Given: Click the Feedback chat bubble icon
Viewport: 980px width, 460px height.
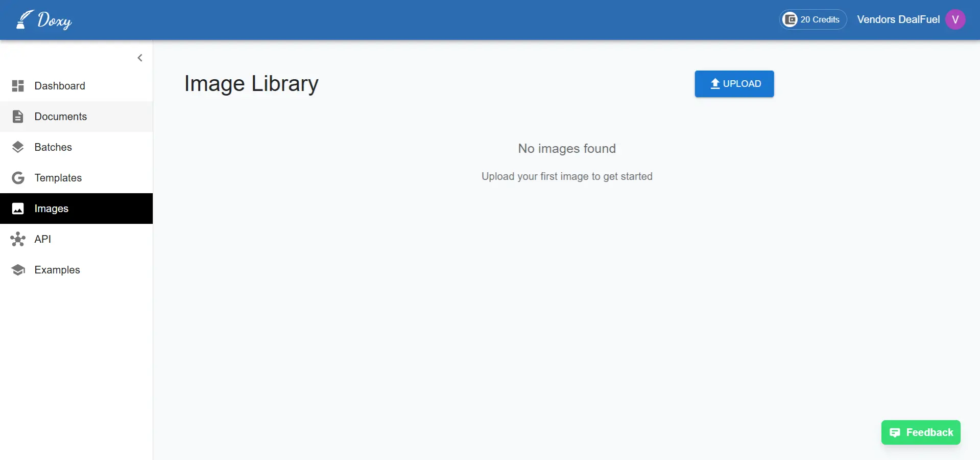Looking at the screenshot, I should pos(896,432).
